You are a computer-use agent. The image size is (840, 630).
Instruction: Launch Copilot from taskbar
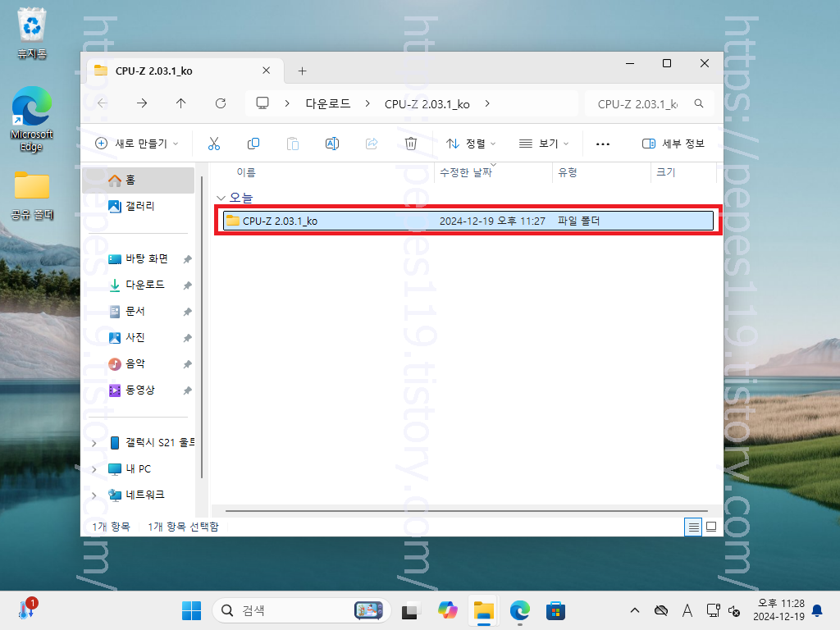(x=447, y=610)
